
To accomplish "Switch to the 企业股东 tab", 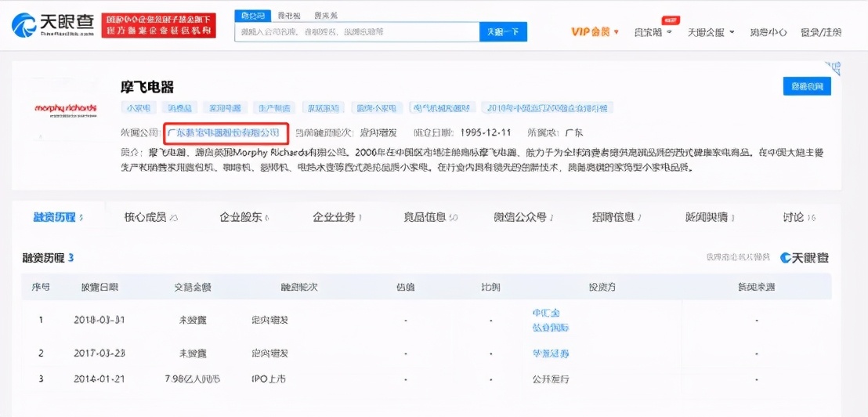I will pyautogui.click(x=244, y=217).
